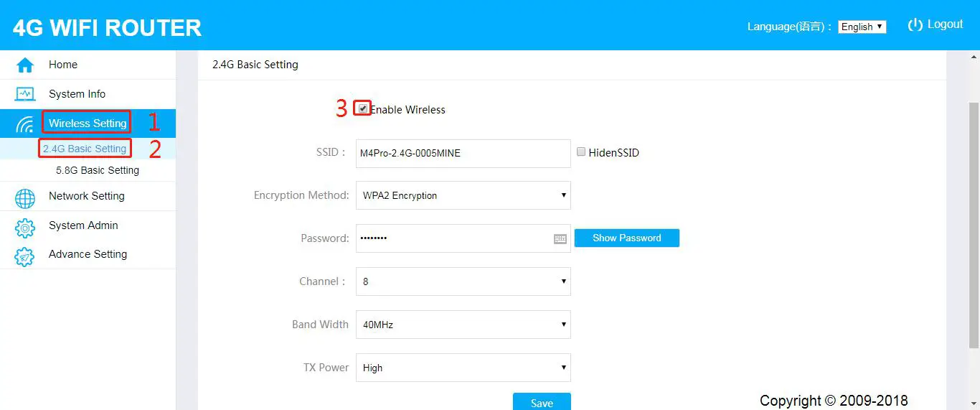Viewport: 980px width, 410px height.
Task: Click the Show Password button
Action: coord(626,238)
